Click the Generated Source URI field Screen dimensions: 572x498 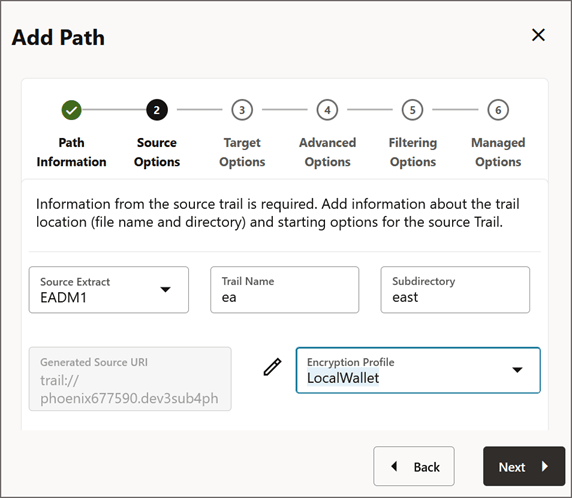tap(130, 379)
